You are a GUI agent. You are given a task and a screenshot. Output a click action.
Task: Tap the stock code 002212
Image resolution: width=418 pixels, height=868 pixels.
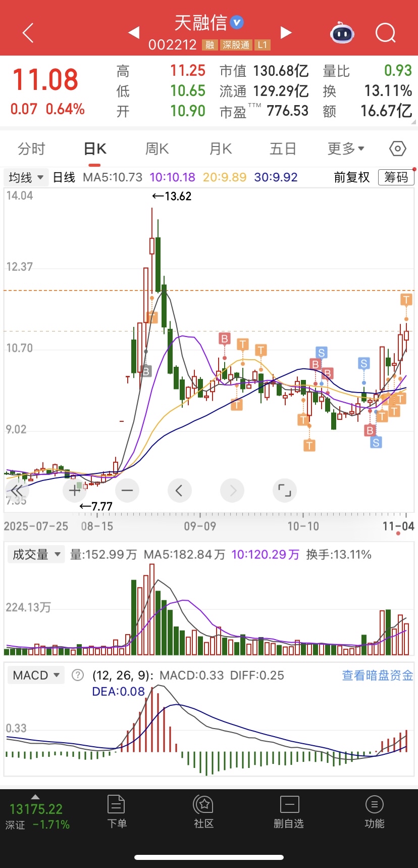pyautogui.click(x=173, y=45)
